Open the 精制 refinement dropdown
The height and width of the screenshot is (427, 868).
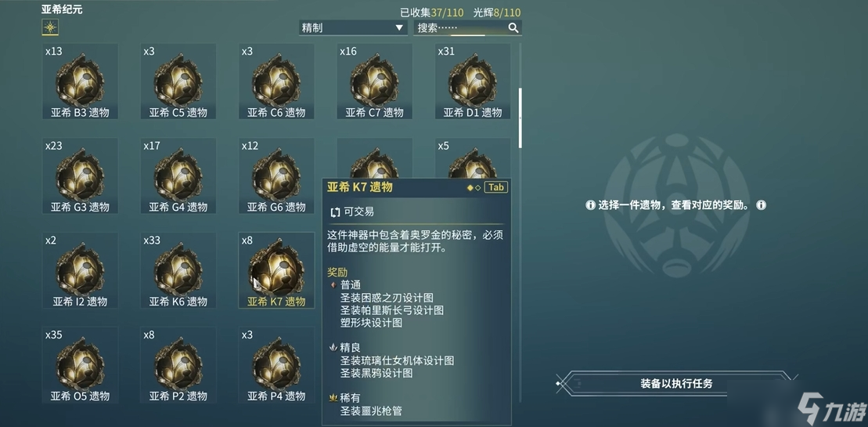(x=353, y=27)
